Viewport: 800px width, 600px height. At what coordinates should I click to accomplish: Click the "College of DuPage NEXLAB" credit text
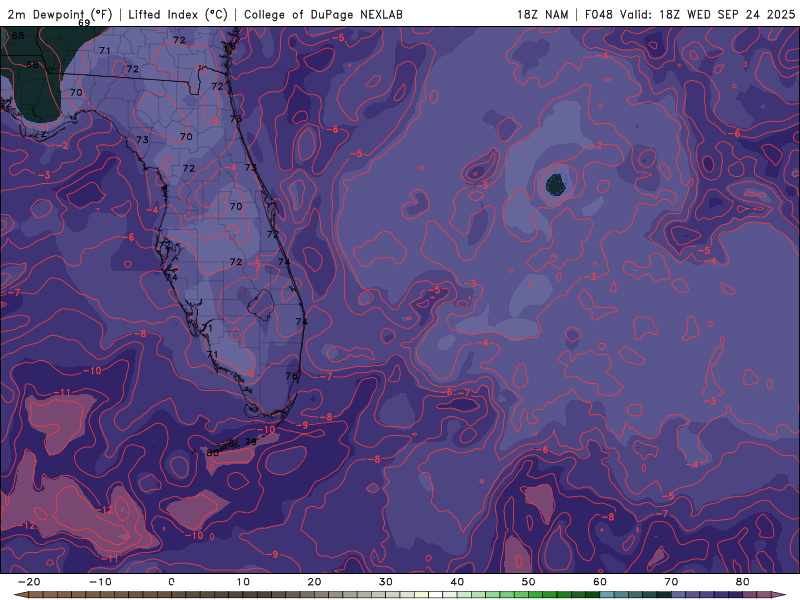point(323,14)
